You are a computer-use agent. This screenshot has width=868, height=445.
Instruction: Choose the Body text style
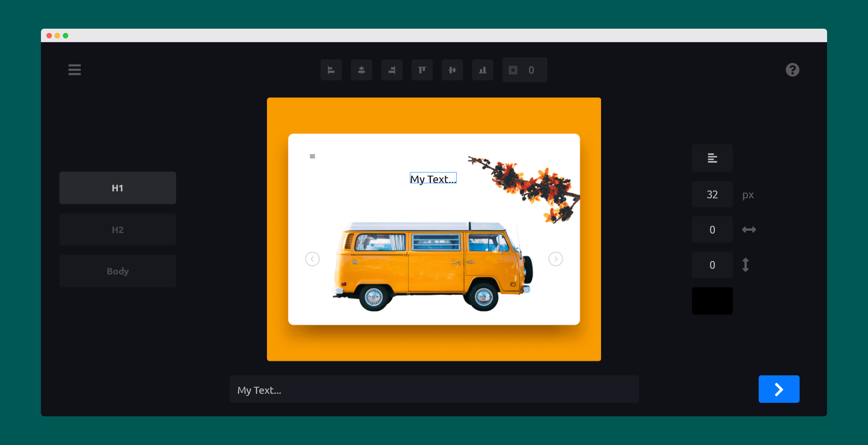click(x=118, y=271)
